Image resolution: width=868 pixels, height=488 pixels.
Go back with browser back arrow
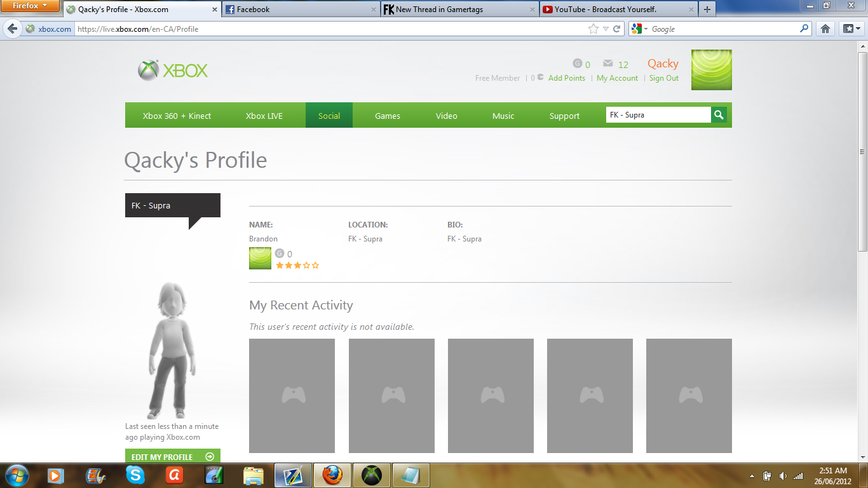pos(12,29)
